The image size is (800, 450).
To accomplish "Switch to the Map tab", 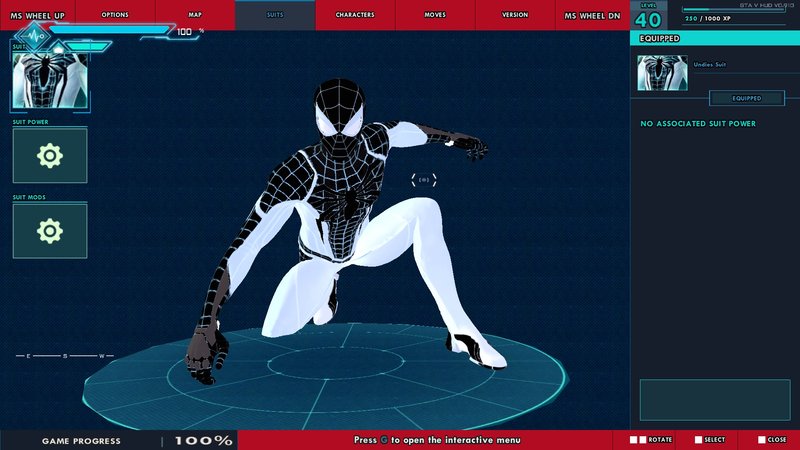I will click(x=195, y=15).
